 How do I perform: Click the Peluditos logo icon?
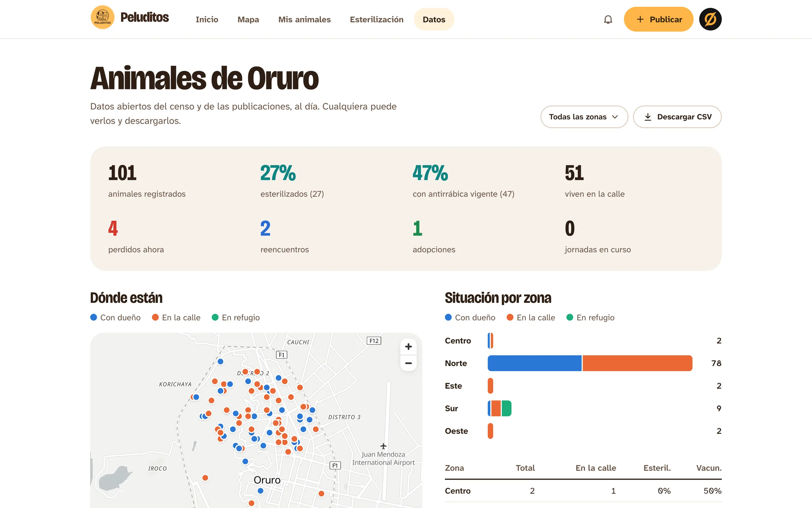pyautogui.click(x=103, y=18)
